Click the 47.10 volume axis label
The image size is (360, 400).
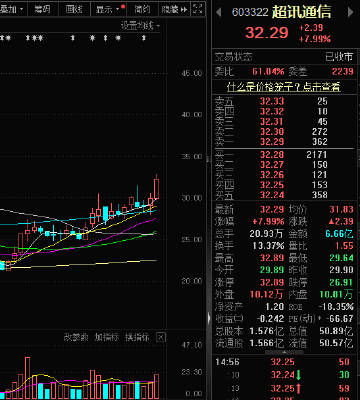(192, 345)
